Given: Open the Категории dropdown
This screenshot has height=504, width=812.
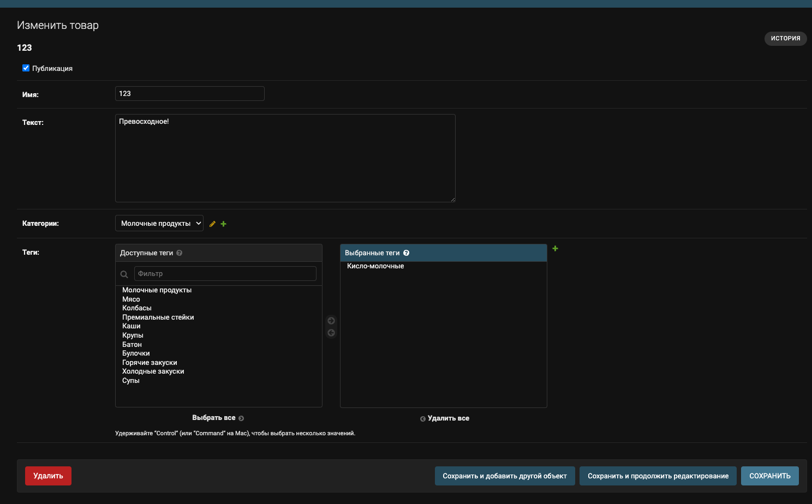Looking at the screenshot, I should pyautogui.click(x=159, y=223).
